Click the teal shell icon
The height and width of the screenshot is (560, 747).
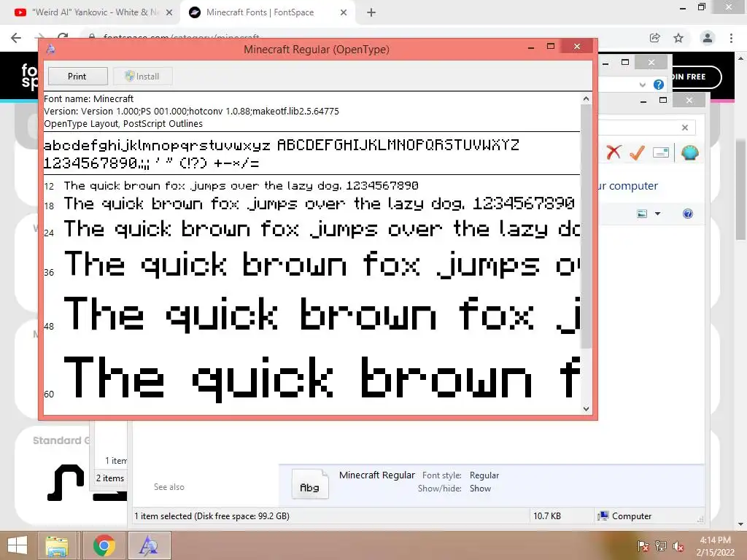click(690, 152)
